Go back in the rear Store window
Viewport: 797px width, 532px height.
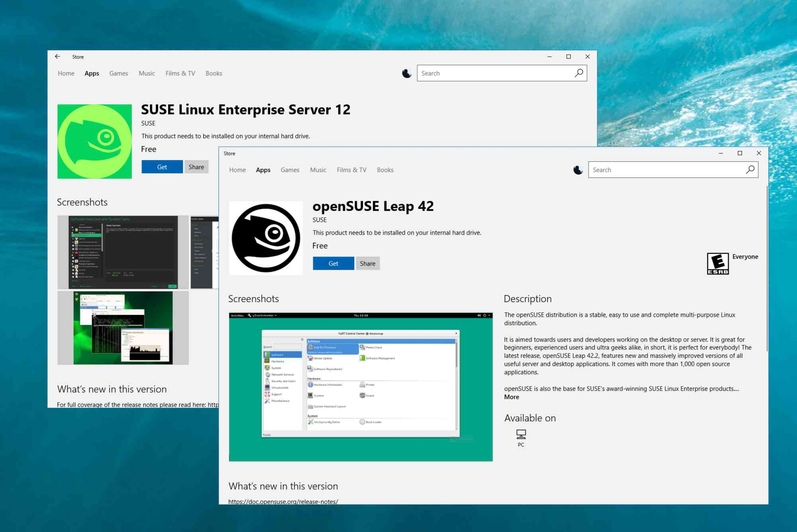tap(57, 57)
